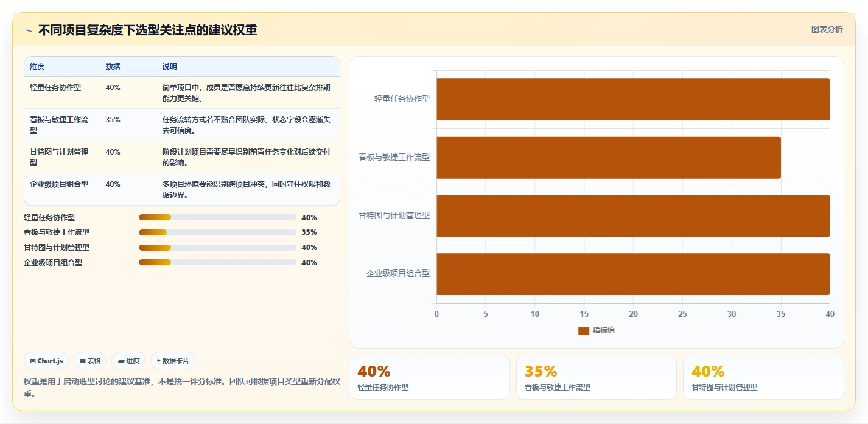Click the 40% data cell in the 轻量任务协作型 table row
This screenshot has height=424, width=868.
click(113, 88)
